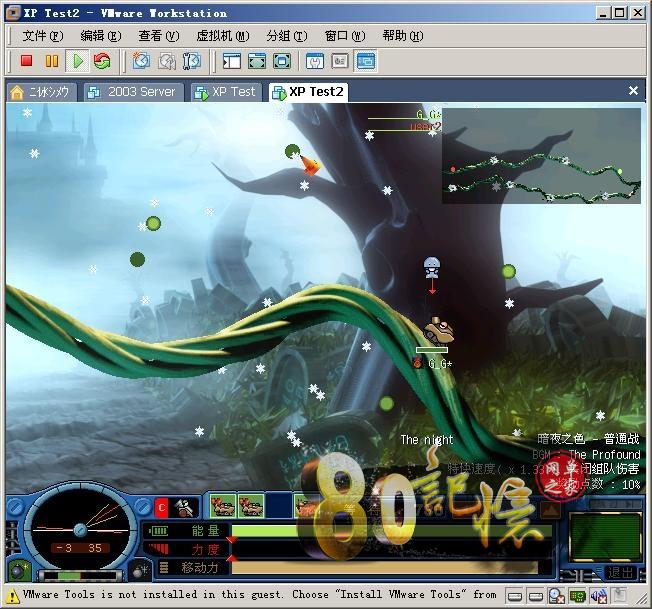Click the sound device icon in status bar
652x609 pixels.
point(599,596)
